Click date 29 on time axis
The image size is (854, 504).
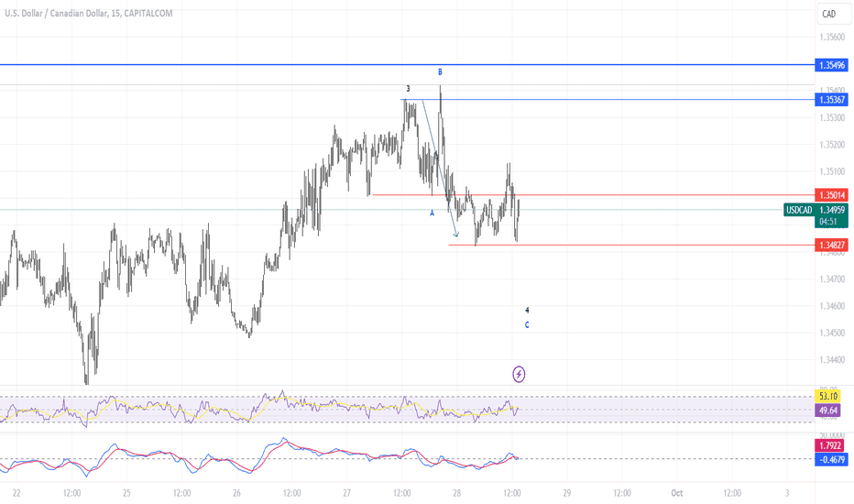coord(566,493)
